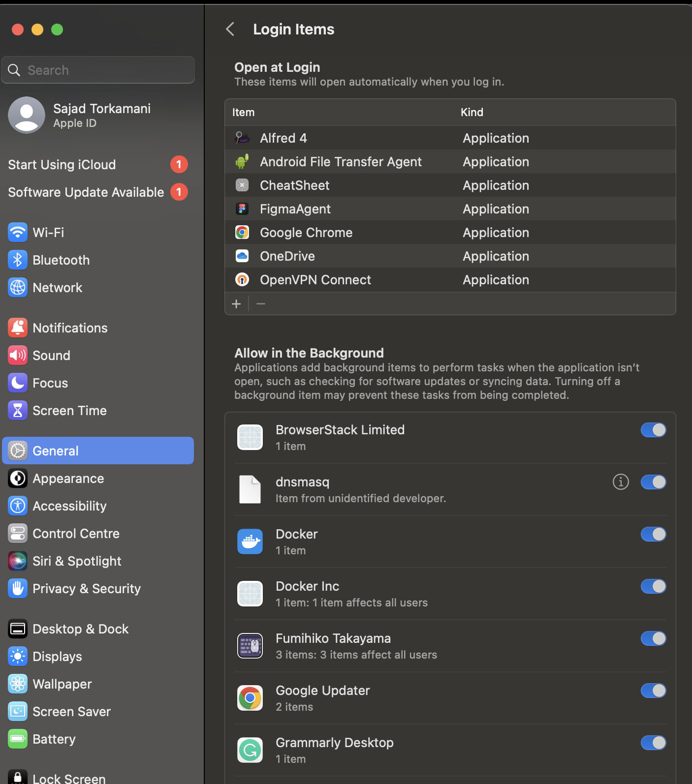
Task: Add a login item with plus button
Action: click(x=237, y=304)
